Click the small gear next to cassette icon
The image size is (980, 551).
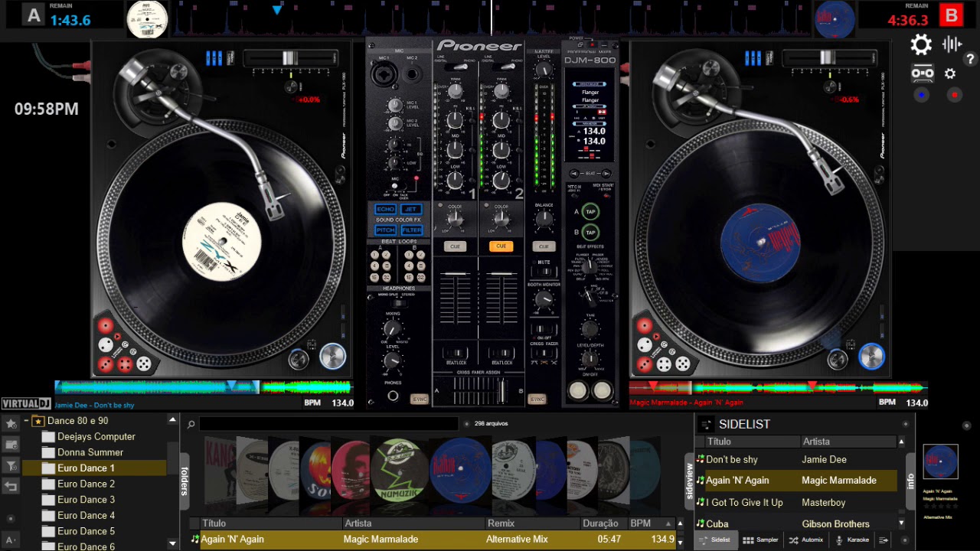tap(950, 73)
